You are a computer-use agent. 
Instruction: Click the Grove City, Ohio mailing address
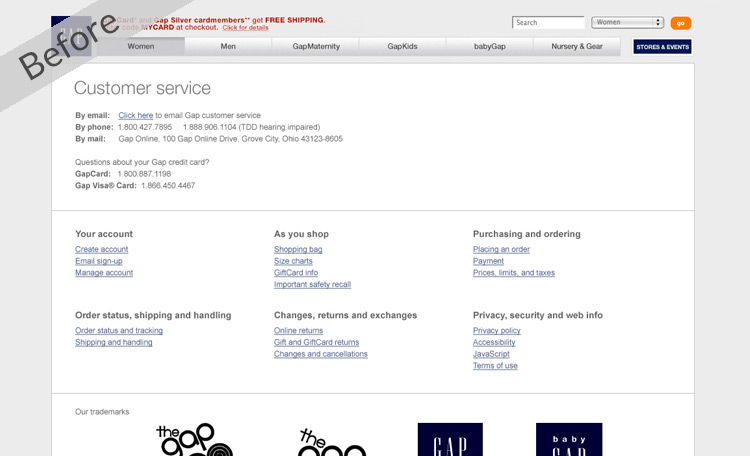point(231,139)
